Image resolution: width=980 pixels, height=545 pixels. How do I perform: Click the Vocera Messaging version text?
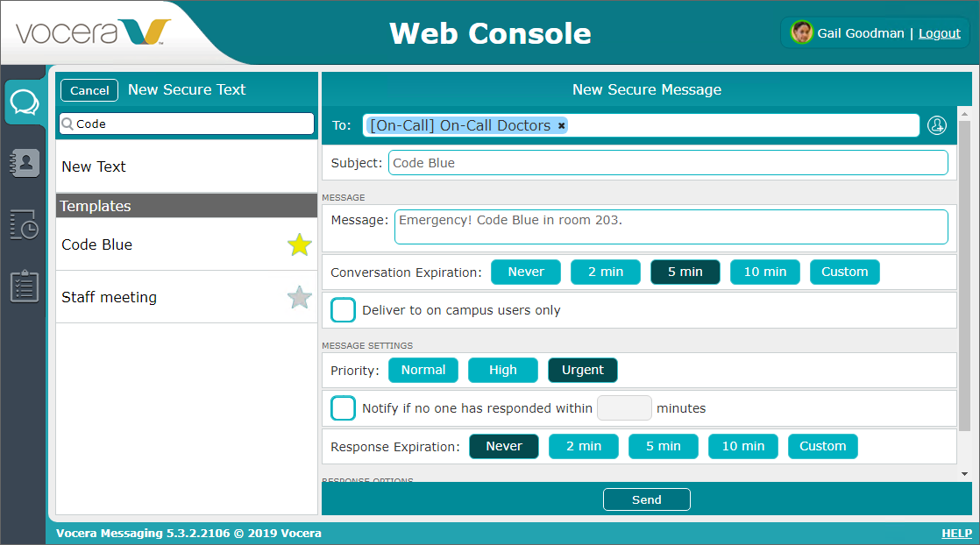(188, 533)
